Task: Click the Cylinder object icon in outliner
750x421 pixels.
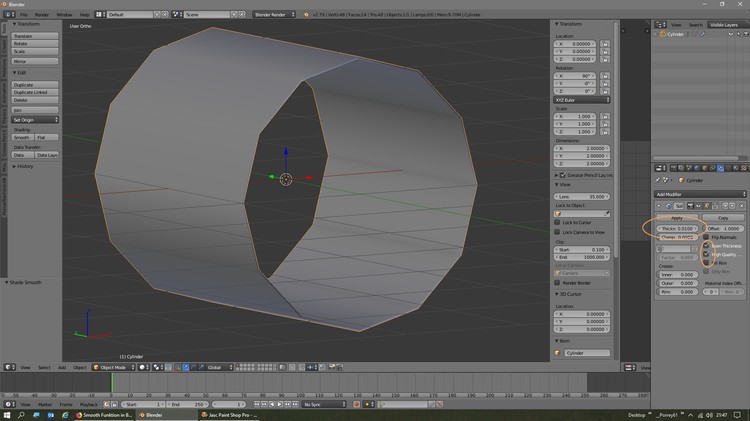Action: pyautogui.click(x=660, y=34)
